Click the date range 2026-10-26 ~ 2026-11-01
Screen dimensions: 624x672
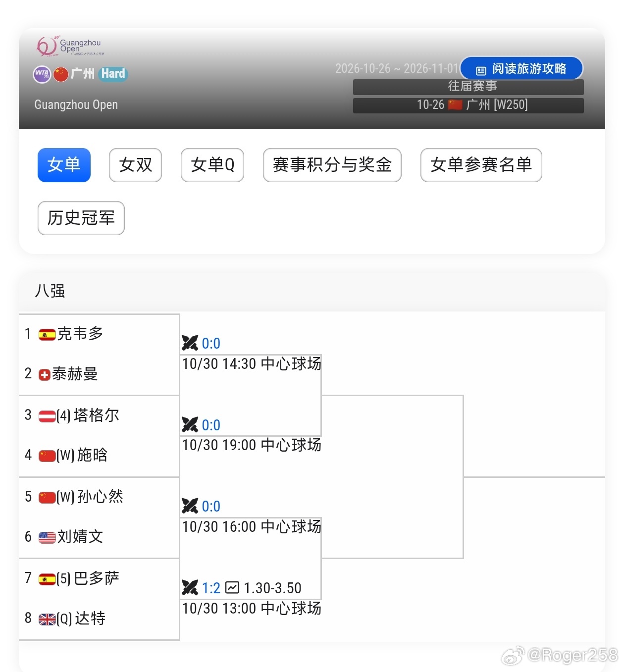pyautogui.click(x=397, y=68)
